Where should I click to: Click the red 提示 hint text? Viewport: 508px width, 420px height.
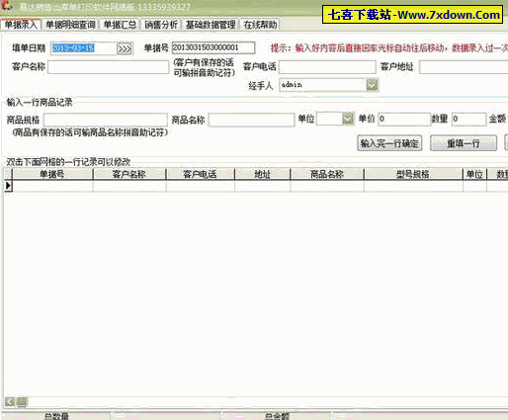click(x=389, y=48)
